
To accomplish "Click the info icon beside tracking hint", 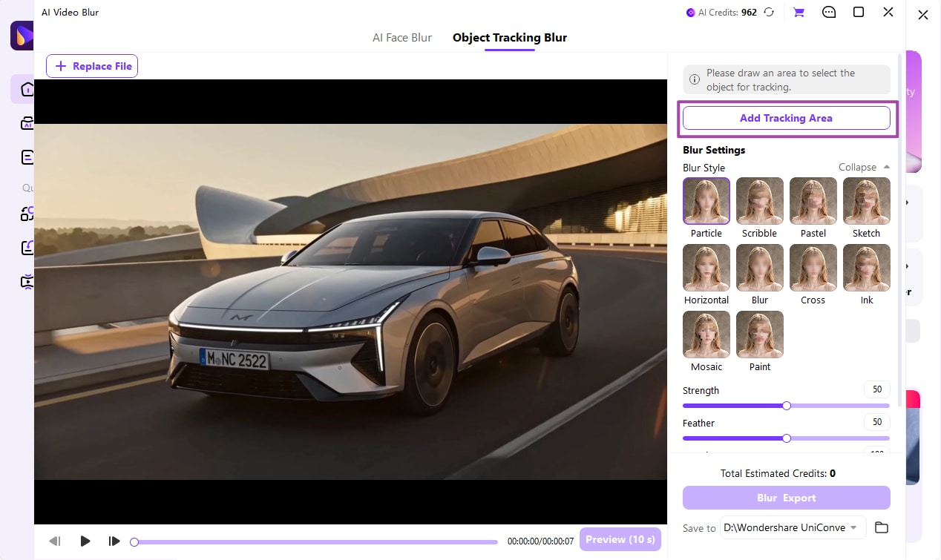I will (695, 79).
